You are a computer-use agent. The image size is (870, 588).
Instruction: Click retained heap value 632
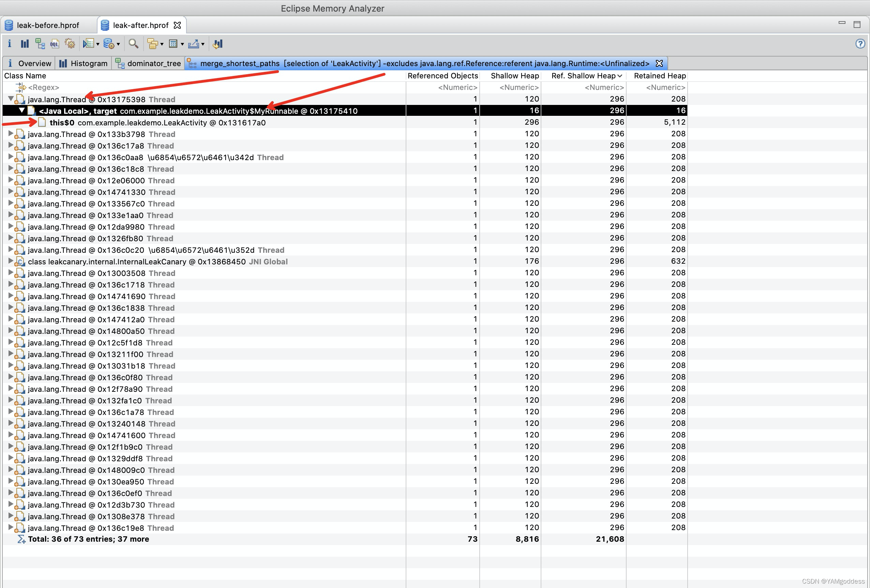pyautogui.click(x=678, y=261)
